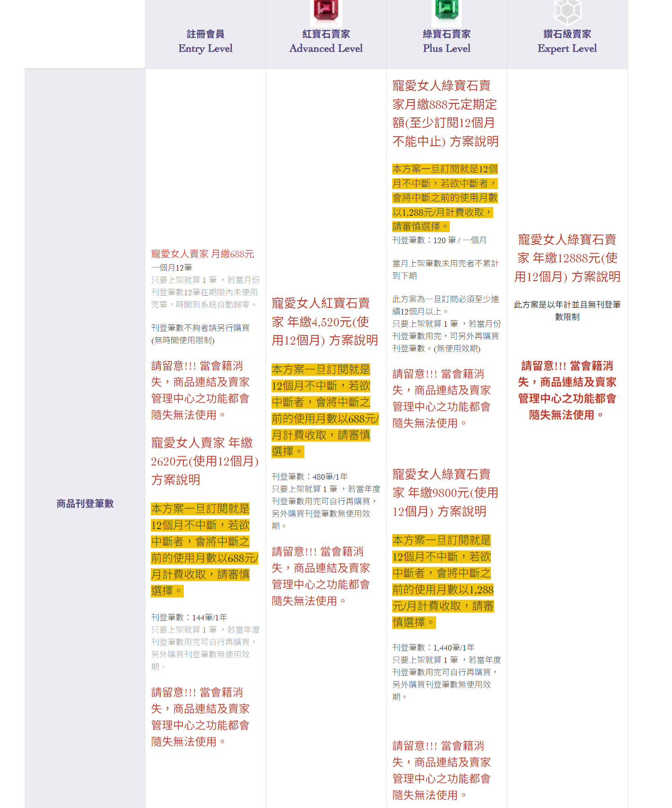Open the 年繳12888元 plan heading
Viewport: 672px width, 808px height.
pos(567,258)
